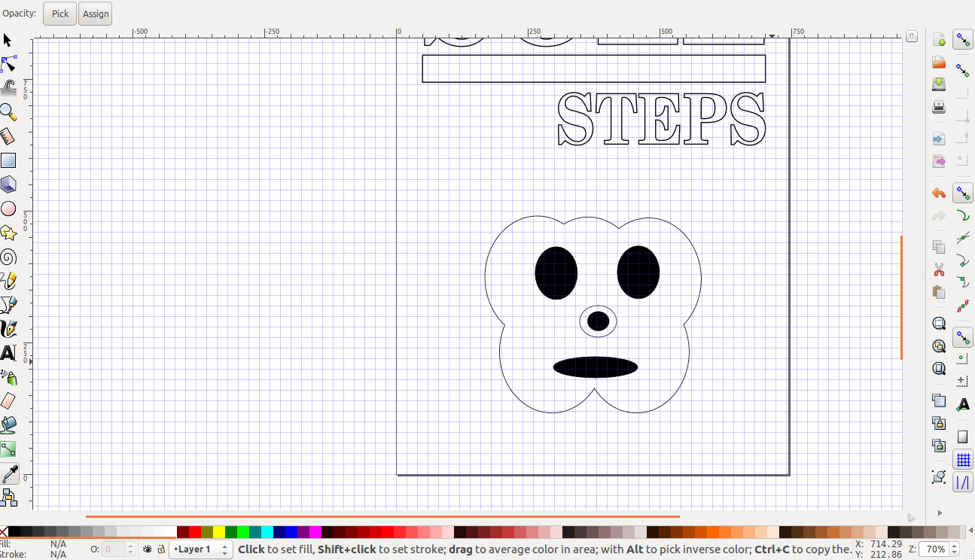Screen dimensions: 975x560
Task: Select the Ellipse circle tool
Action: click(x=8, y=208)
